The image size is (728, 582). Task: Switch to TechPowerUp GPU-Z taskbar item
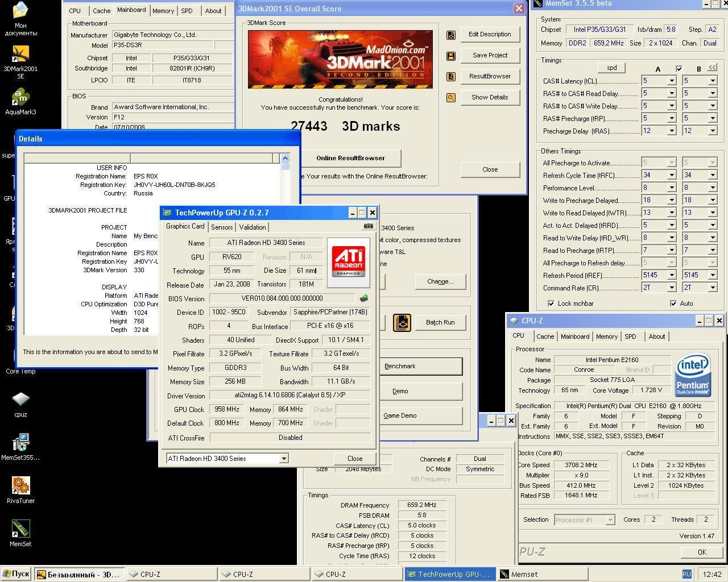click(x=450, y=574)
